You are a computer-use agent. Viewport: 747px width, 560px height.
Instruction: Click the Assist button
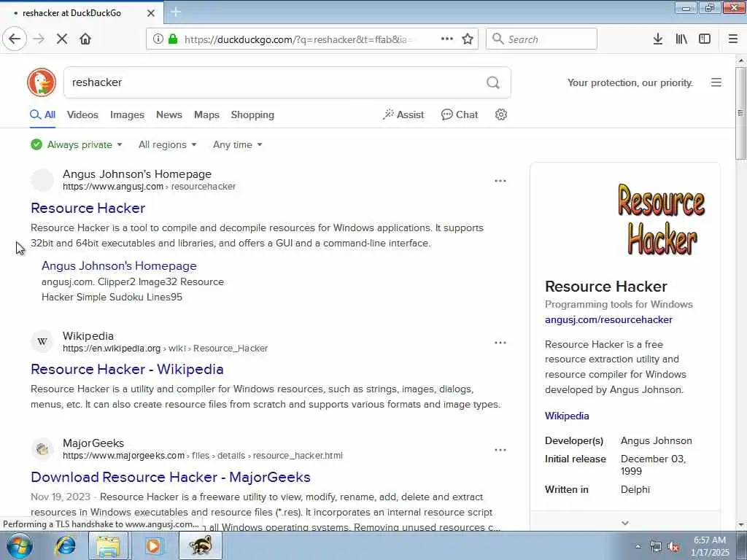pyautogui.click(x=403, y=114)
